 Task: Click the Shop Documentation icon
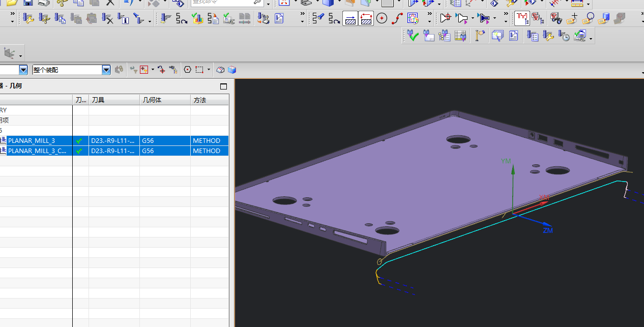click(279, 19)
